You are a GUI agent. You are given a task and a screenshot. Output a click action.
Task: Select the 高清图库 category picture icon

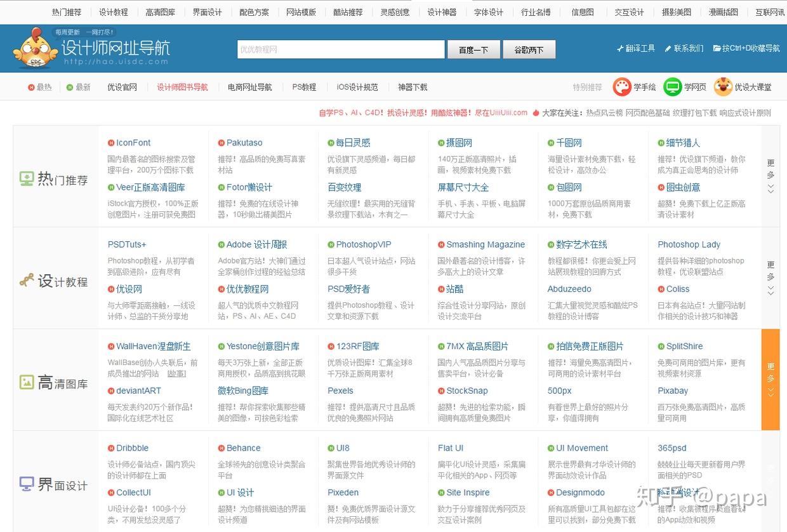(27, 382)
